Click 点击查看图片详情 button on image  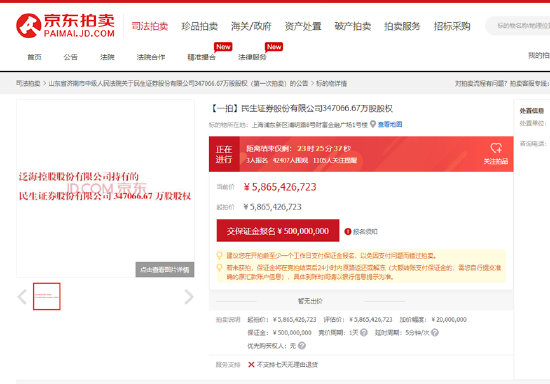tap(165, 270)
